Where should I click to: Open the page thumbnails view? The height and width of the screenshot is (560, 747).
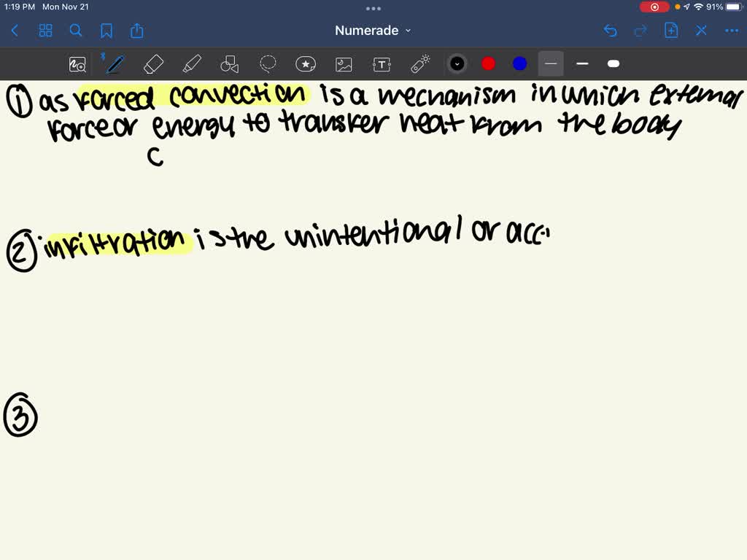(45, 31)
